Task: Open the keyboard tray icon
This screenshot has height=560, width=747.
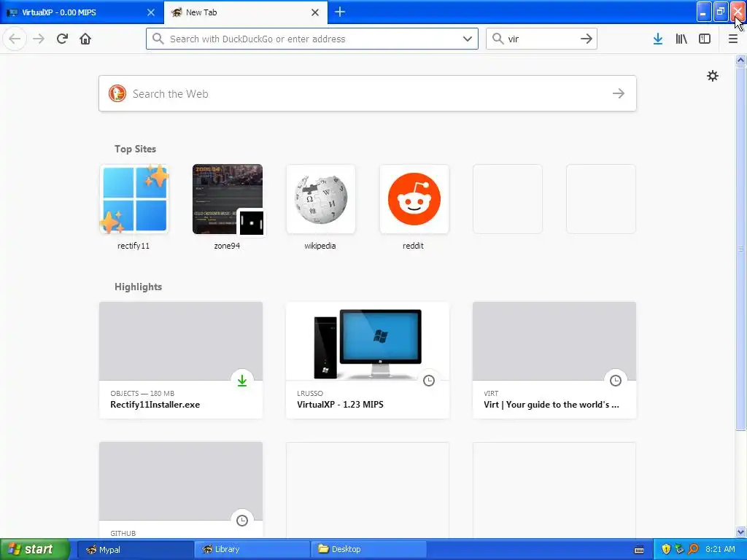Action: point(639,550)
